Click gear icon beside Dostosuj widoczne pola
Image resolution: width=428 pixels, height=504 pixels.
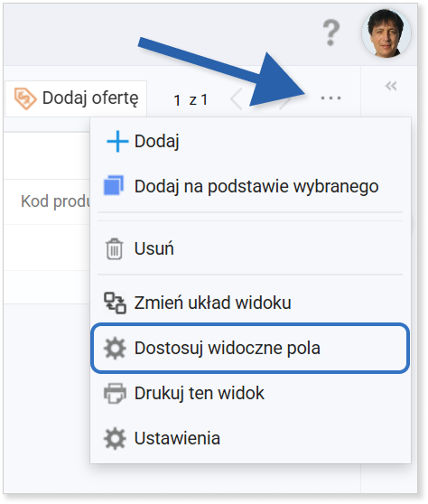click(115, 348)
